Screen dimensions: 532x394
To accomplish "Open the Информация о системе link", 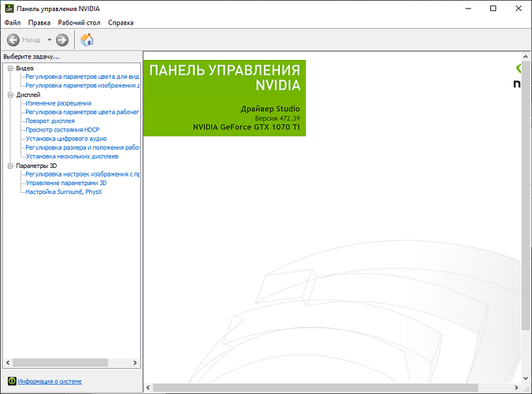I will 50,381.
